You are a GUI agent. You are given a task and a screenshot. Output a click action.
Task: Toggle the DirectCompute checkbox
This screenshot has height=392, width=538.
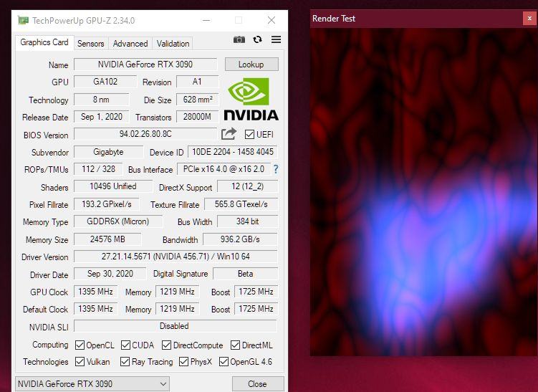point(167,345)
